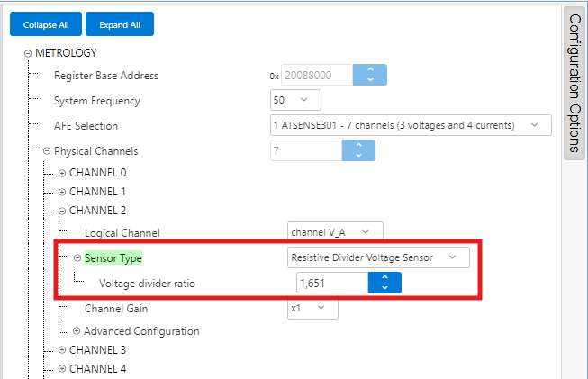Click the Register Base Address stepper
The height and width of the screenshot is (379, 588).
tap(369, 76)
